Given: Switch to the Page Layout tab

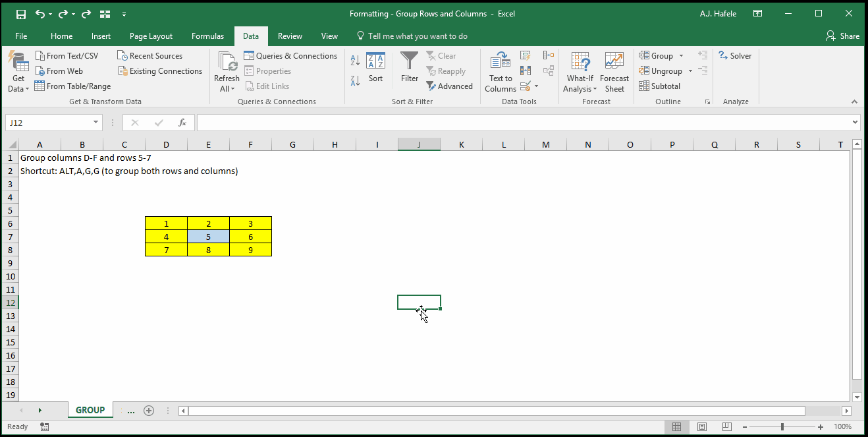Looking at the screenshot, I should click(x=151, y=36).
